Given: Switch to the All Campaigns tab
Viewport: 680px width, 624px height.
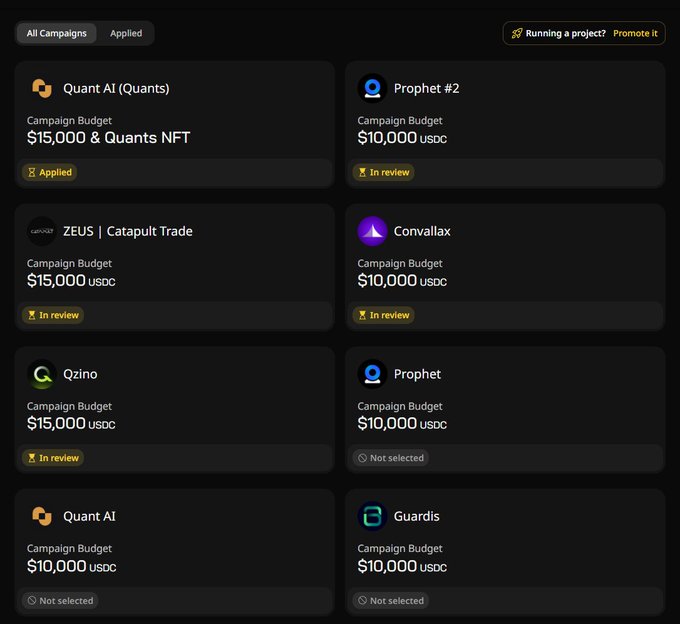Looking at the screenshot, I should tap(56, 33).
